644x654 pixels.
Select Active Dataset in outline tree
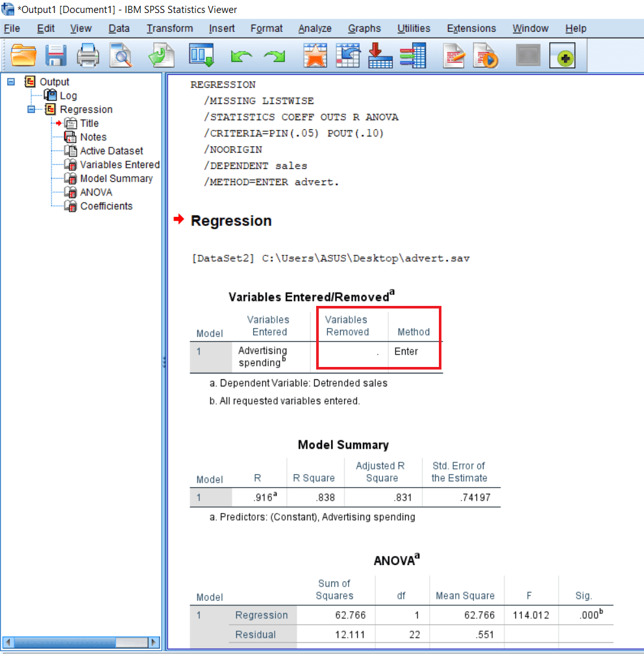coord(111,151)
